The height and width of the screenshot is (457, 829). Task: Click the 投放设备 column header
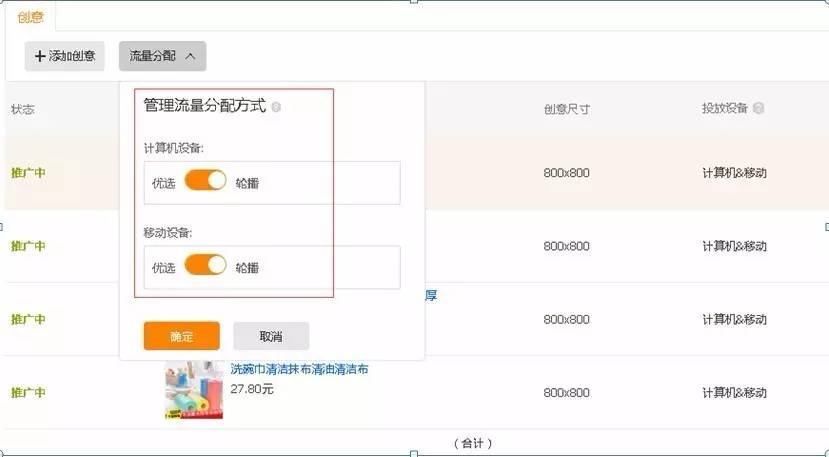click(x=724, y=108)
